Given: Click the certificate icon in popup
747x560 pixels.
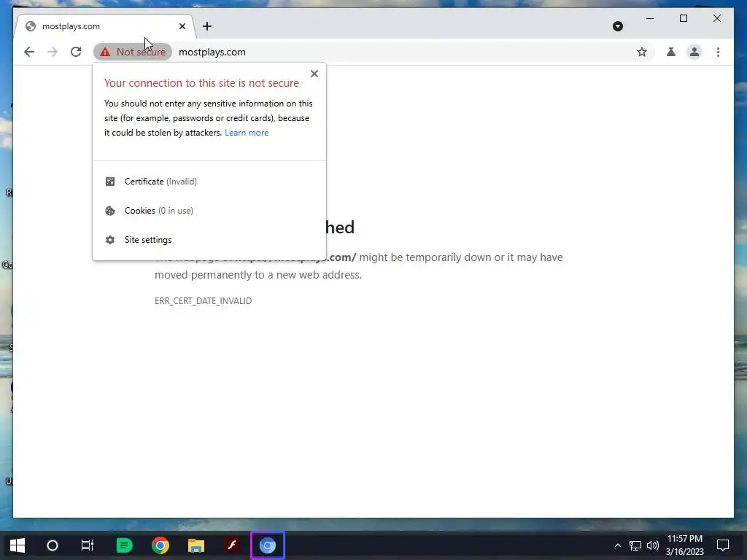Looking at the screenshot, I should pos(110,182).
